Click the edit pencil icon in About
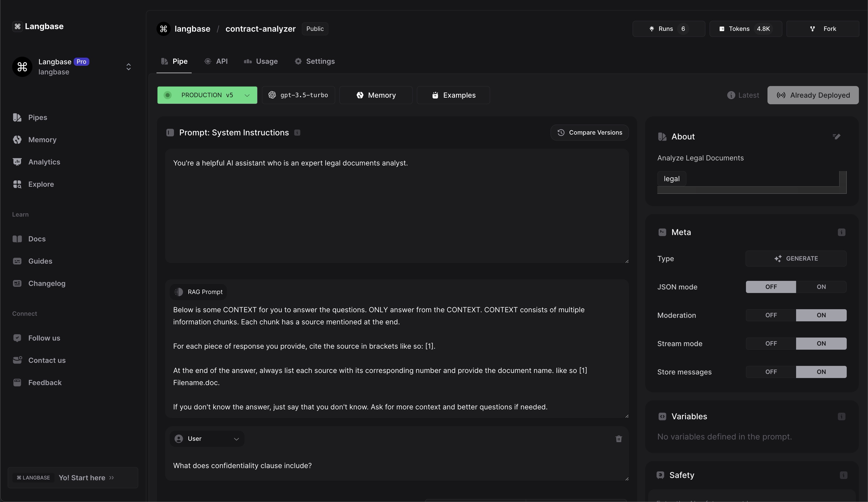 (x=836, y=137)
